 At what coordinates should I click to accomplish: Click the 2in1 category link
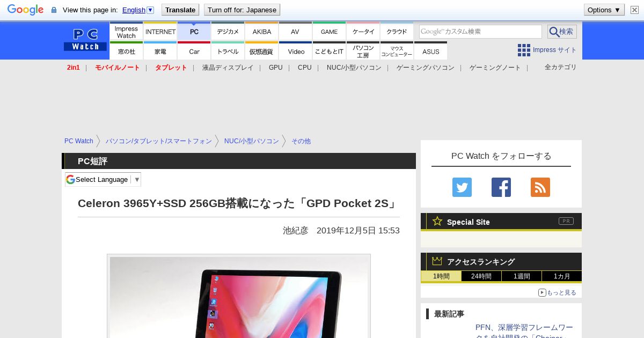point(74,68)
